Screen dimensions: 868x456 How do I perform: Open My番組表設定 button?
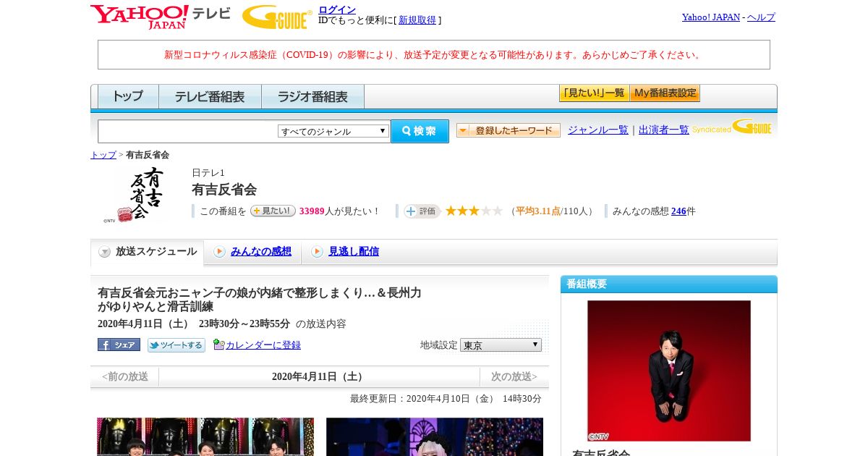click(x=665, y=93)
